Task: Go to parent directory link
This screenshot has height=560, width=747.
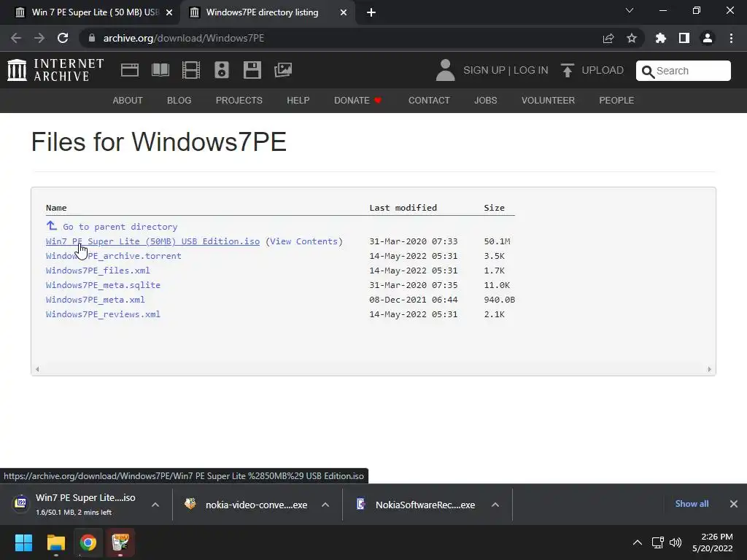Action: coord(120,227)
